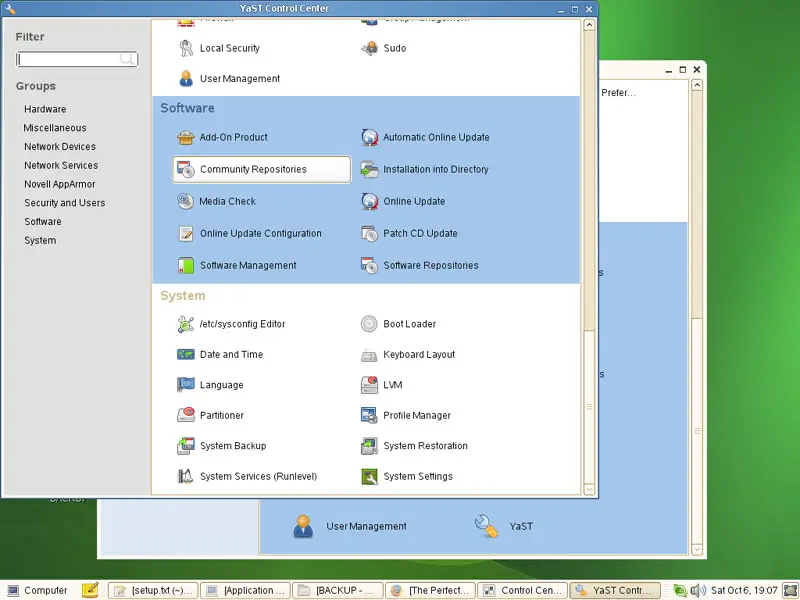Screen dimensions: 800x600
Task: Select the Community Repositories icon
Action: pyautogui.click(x=186, y=169)
